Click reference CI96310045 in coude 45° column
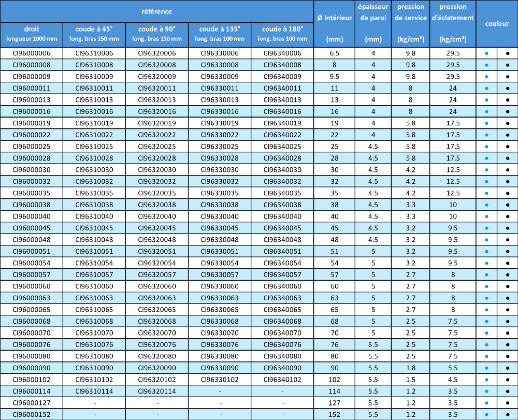The width and height of the screenshot is (518, 420). (94, 228)
